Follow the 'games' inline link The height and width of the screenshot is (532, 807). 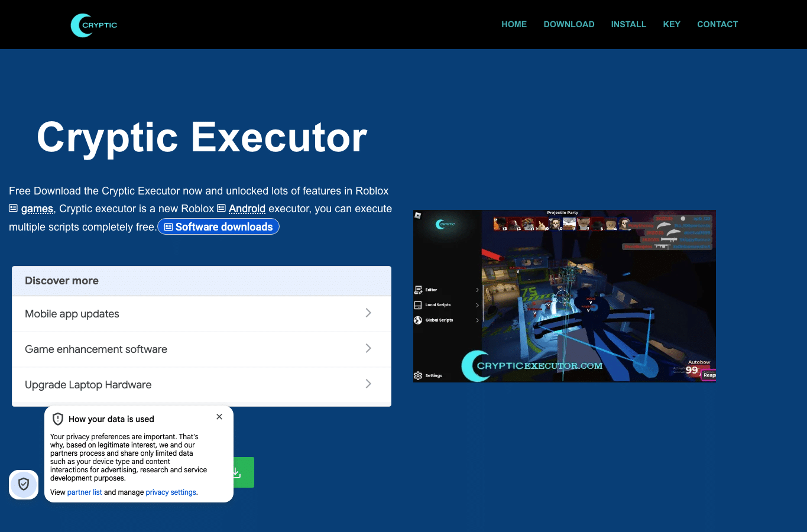point(37,209)
